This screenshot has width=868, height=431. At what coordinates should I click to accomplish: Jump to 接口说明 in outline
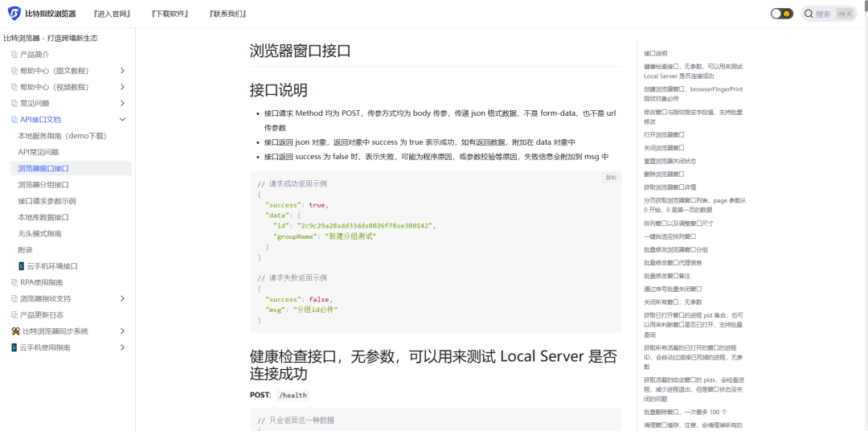click(656, 54)
